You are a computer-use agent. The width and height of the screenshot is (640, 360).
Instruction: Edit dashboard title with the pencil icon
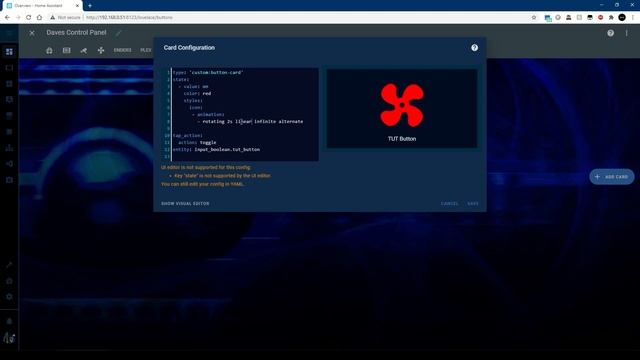[118, 33]
